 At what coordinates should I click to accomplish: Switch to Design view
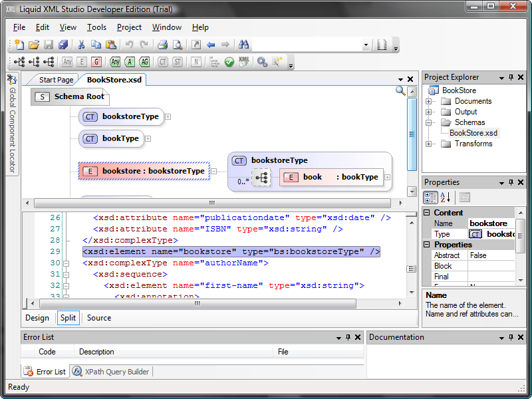[x=37, y=318]
